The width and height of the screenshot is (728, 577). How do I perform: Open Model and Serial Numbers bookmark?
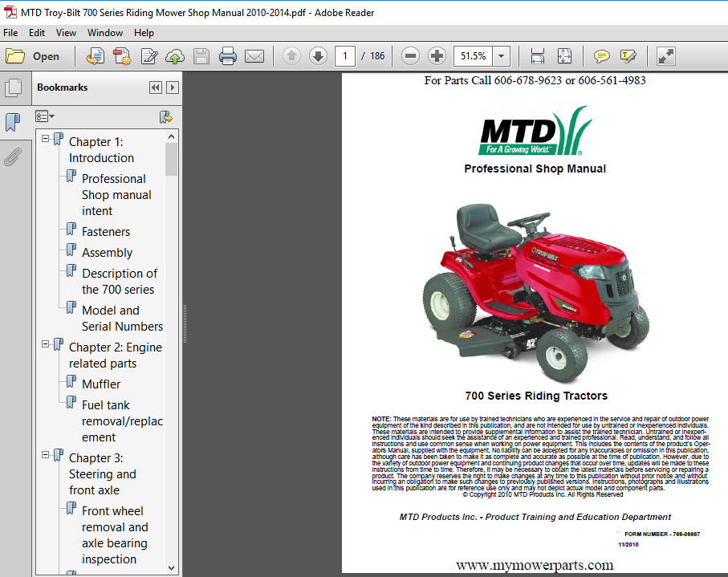122,319
